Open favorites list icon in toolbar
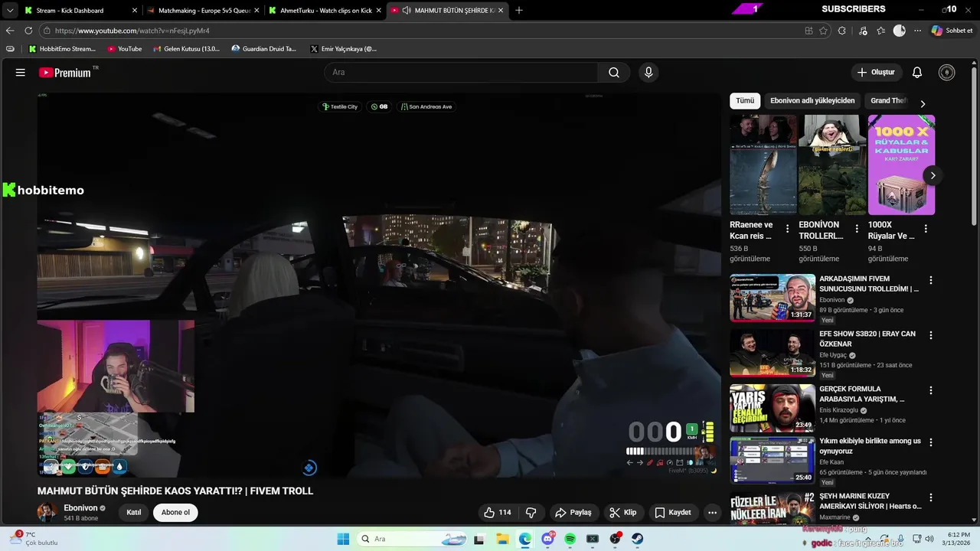 point(881,31)
